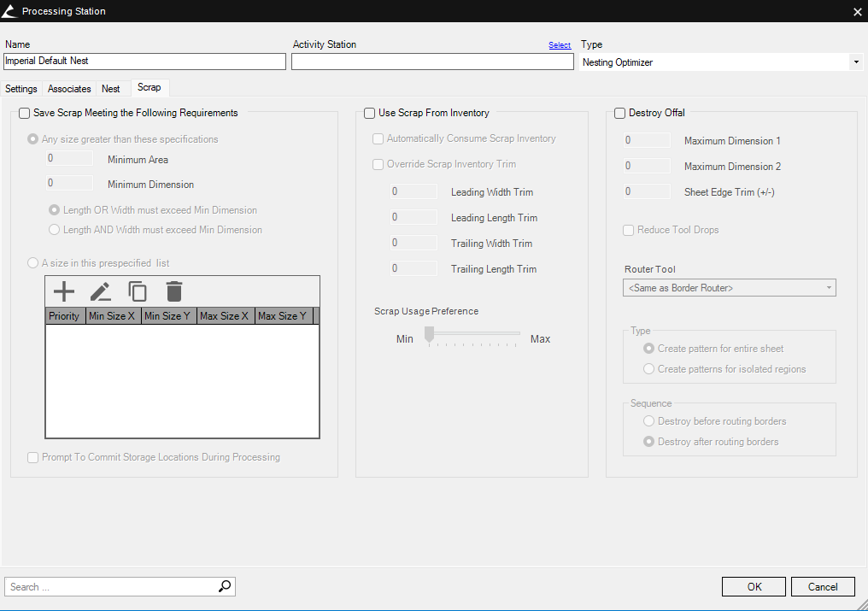868x611 pixels.
Task: Click the search magnifier icon
Action: point(225,586)
